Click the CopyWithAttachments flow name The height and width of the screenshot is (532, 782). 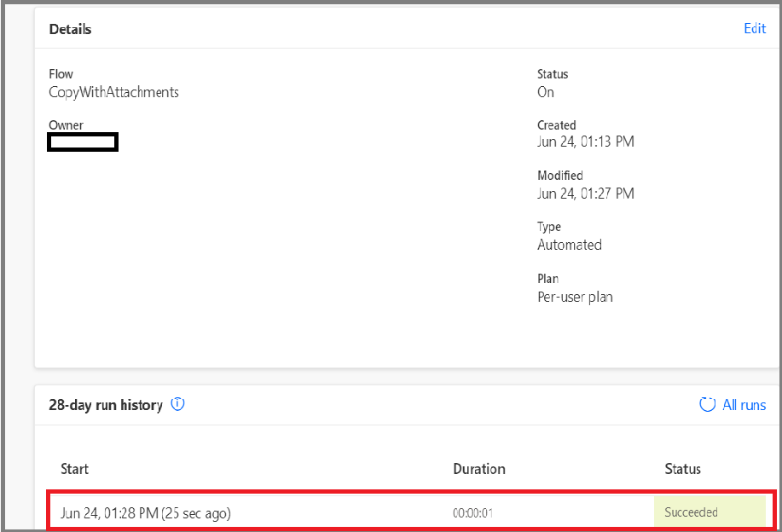[x=113, y=91]
